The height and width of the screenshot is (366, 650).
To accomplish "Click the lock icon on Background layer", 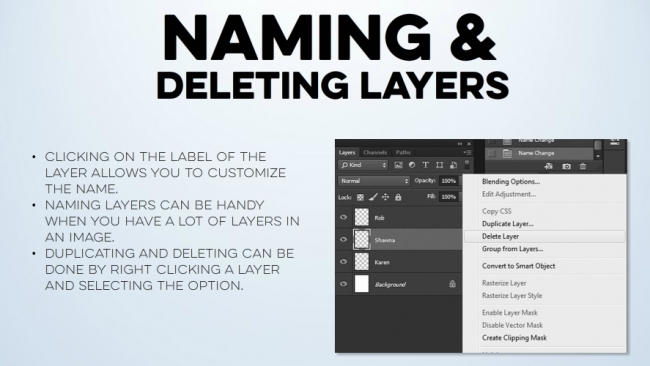I will tap(452, 284).
